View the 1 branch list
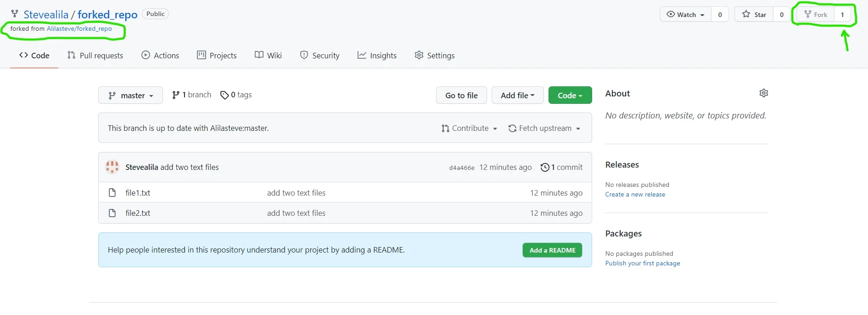The image size is (868, 315). point(191,95)
